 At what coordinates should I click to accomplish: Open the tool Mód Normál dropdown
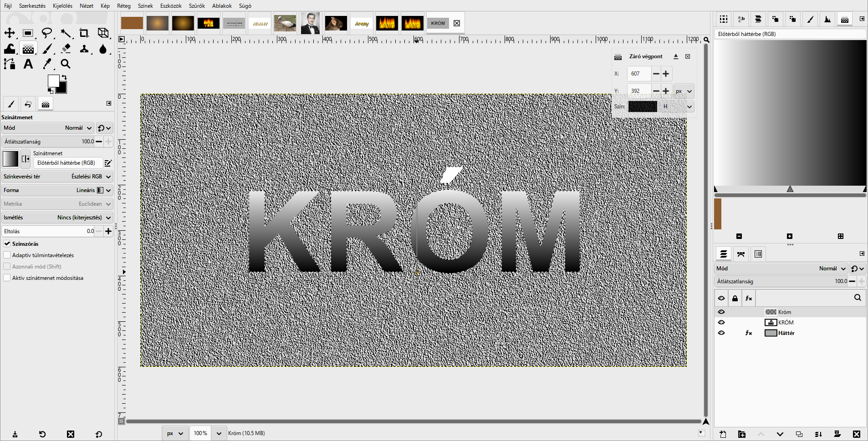[x=48, y=128]
